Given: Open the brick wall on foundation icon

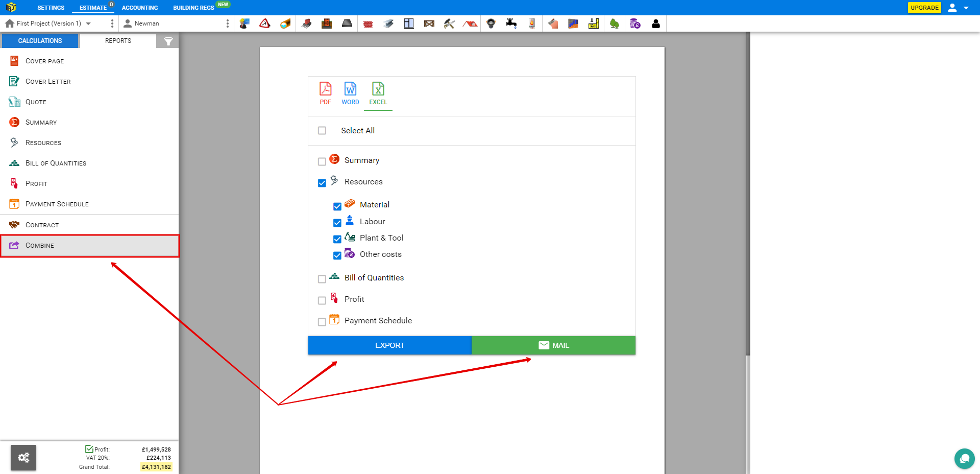Looking at the screenshot, I should [327, 23].
